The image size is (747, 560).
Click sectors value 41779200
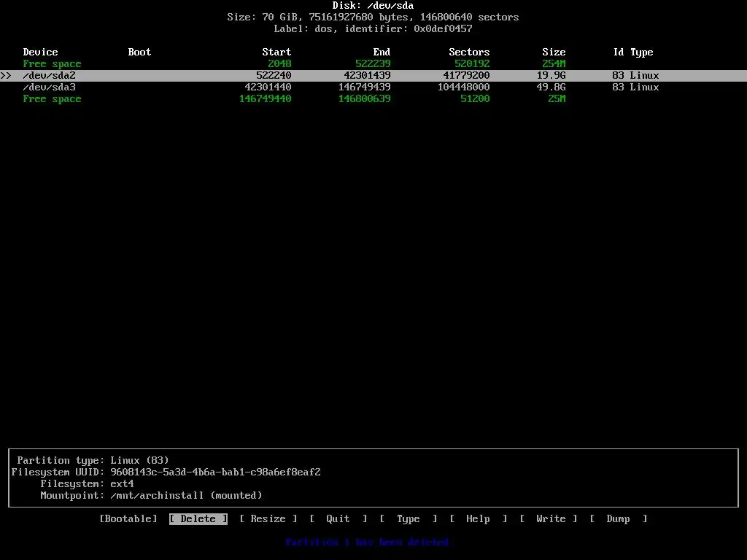[x=466, y=75]
